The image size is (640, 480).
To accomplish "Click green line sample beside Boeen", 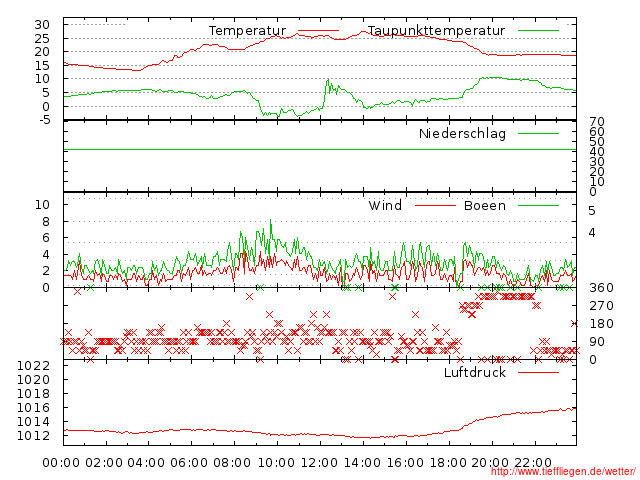I will point(538,205).
